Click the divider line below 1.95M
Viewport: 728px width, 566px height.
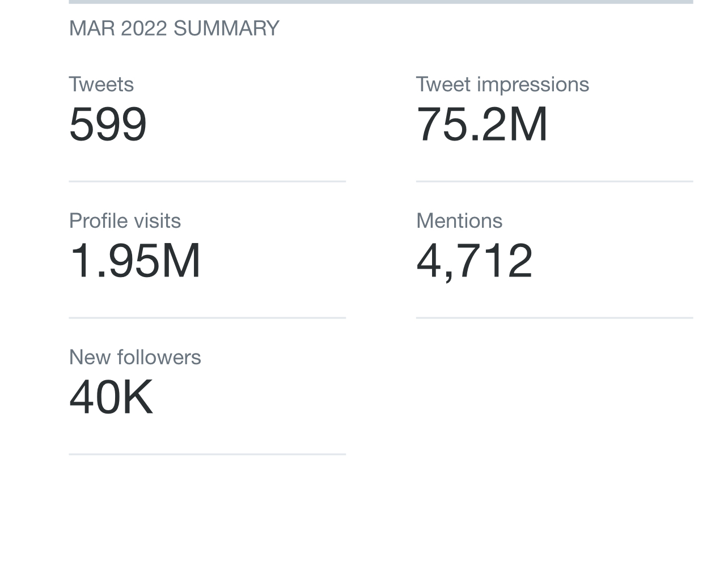(x=208, y=318)
